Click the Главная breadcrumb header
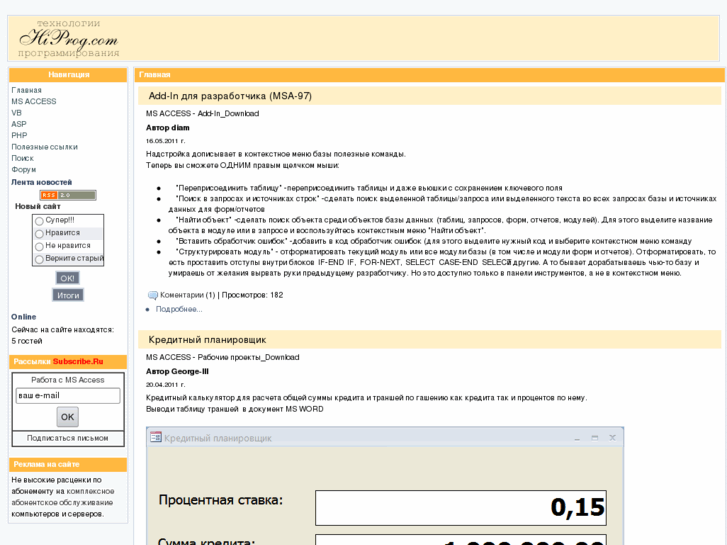 coord(155,75)
